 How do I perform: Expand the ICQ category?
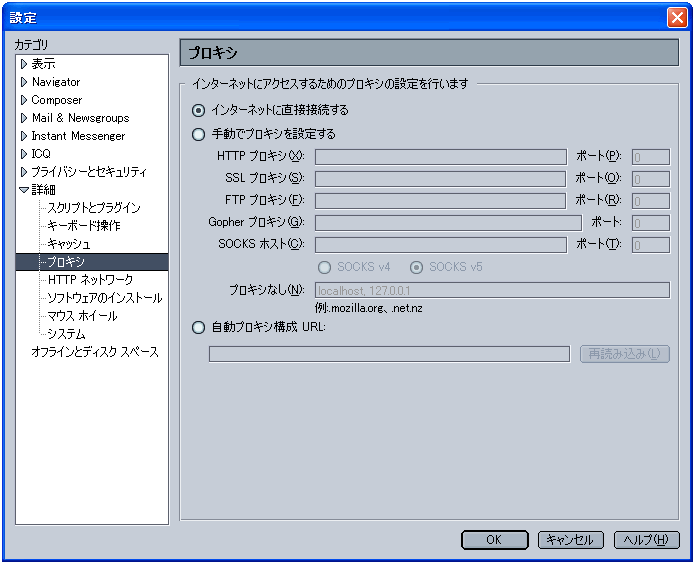[24, 154]
